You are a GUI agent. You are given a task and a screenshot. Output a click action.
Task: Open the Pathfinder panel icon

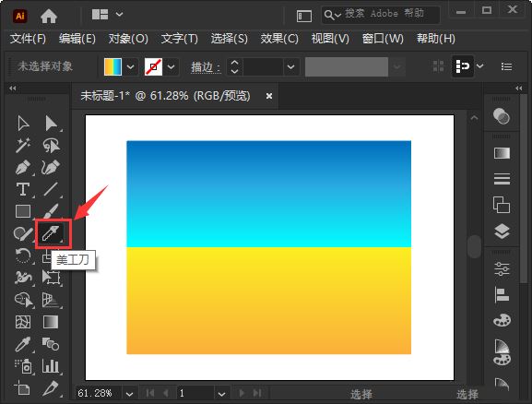coord(502,205)
